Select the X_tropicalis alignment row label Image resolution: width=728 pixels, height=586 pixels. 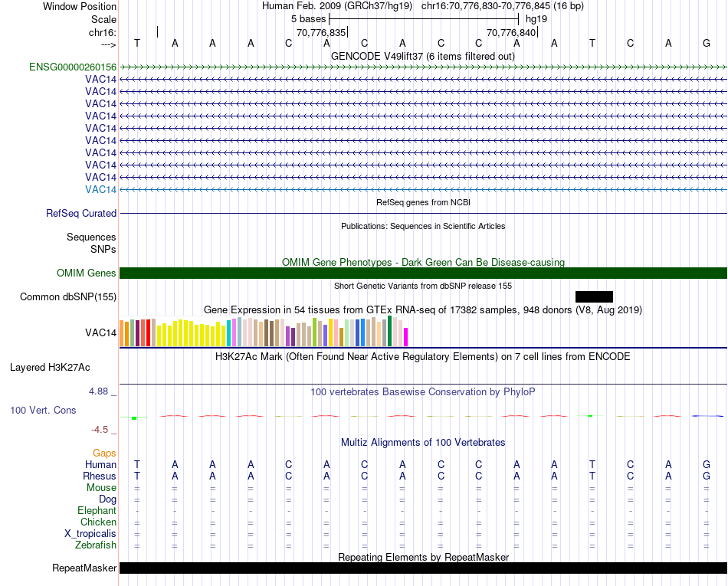point(90,534)
